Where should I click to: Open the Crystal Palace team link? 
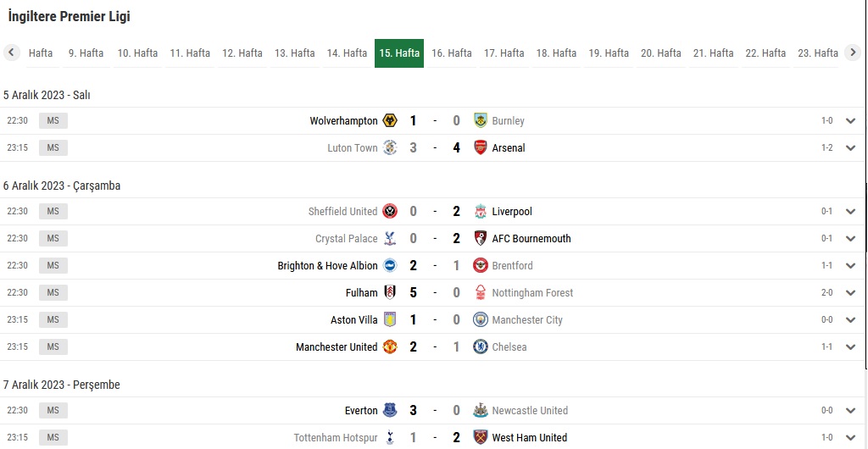pyautogui.click(x=347, y=238)
